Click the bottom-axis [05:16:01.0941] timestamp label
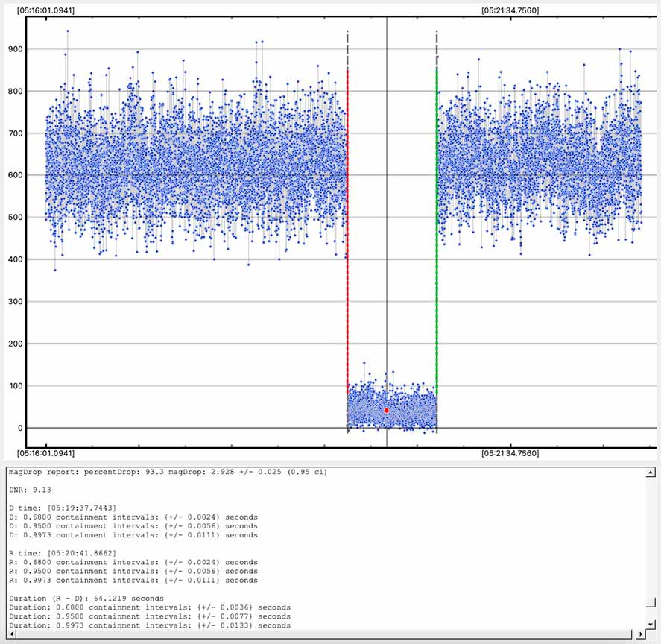661x644 pixels. 45,453
